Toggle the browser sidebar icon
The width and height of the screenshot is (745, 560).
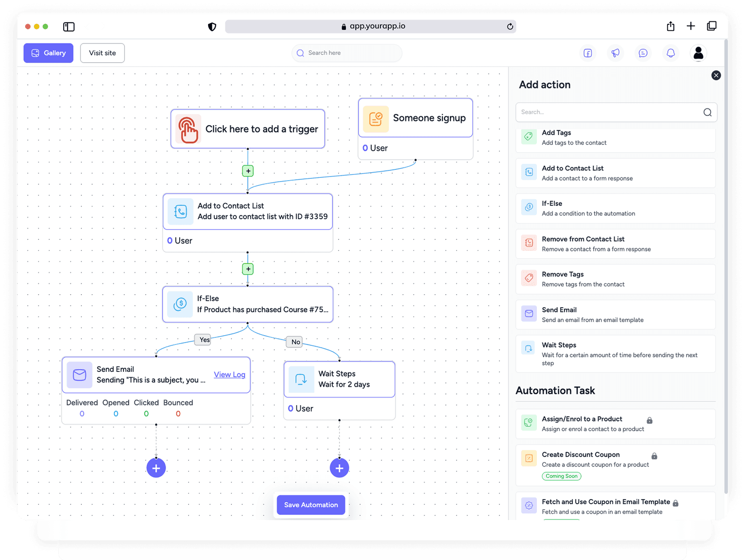click(68, 27)
